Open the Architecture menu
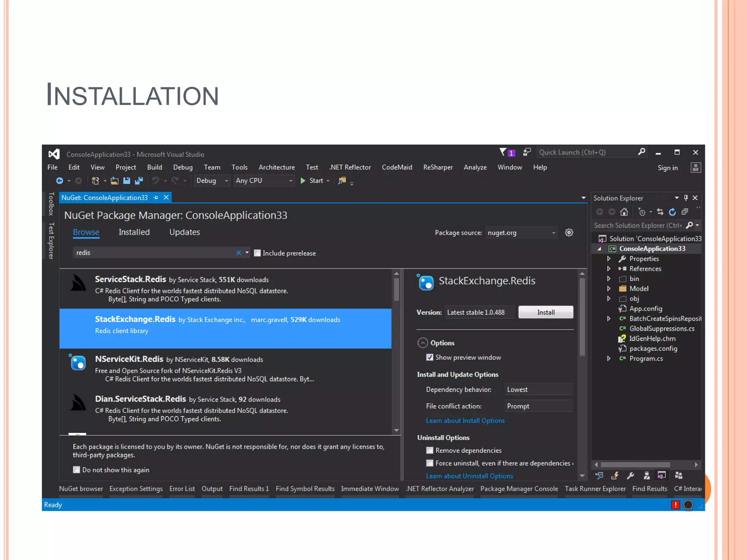 click(x=276, y=167)
